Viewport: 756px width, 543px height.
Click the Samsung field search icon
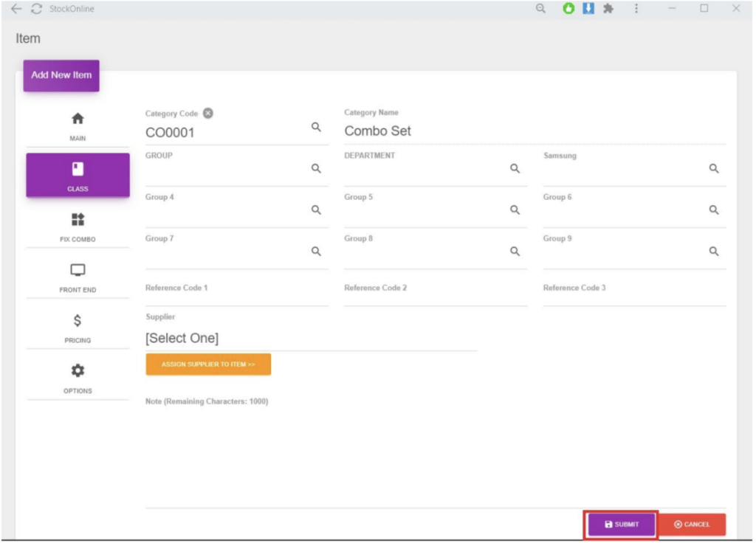[714, 168]
